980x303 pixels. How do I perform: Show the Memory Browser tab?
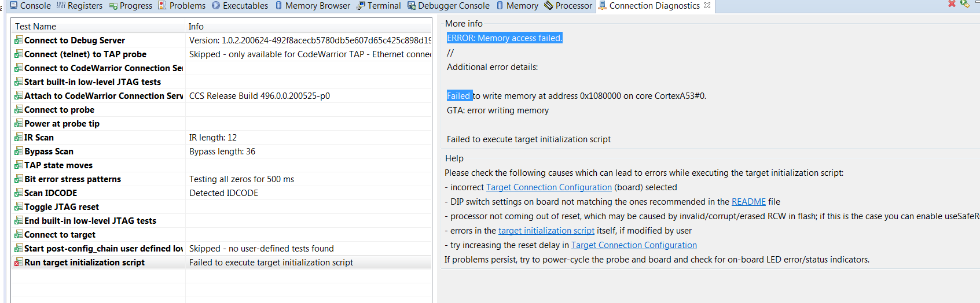tap(313, 6)
